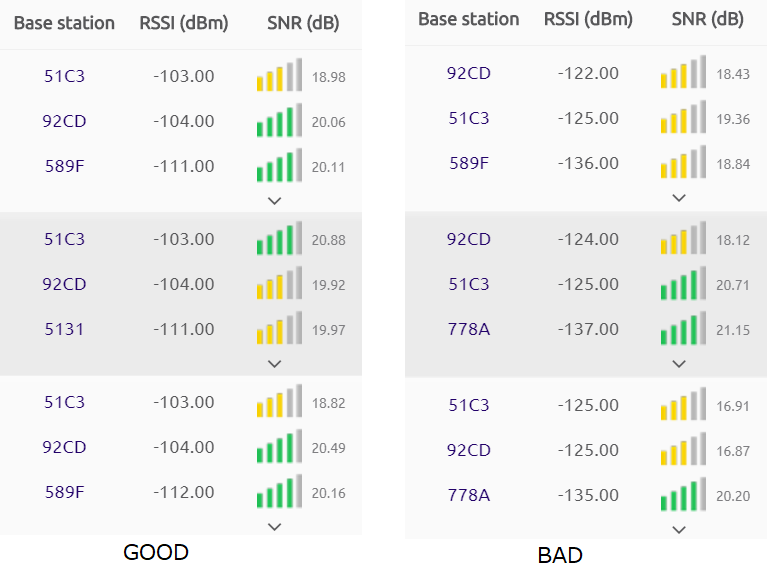This screenshot has width=768, height=579.
Task: Open the 778A base station at -137.00
Action: [x=469, y=329]
